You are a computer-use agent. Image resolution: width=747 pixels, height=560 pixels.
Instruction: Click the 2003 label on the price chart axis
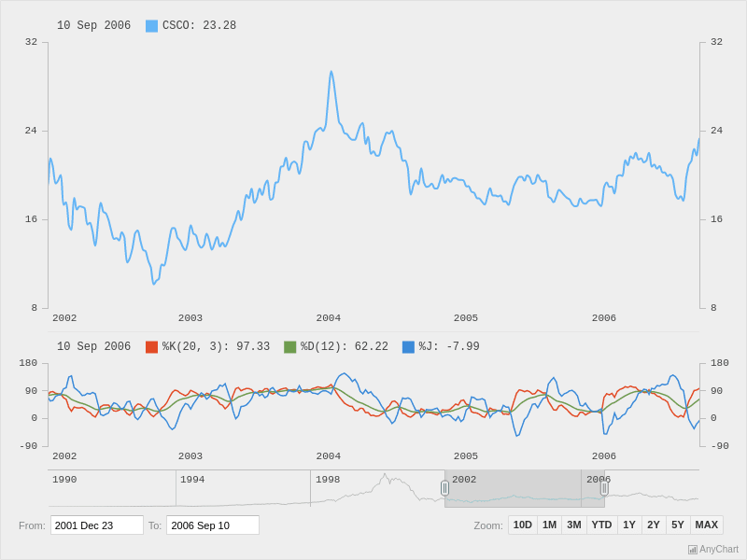pyautogui.click(x=190, y=318)
